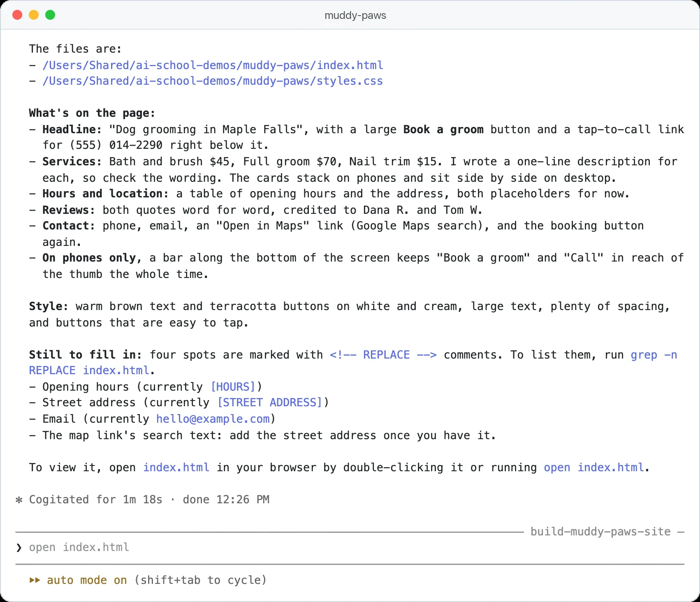
Task: Click the prompt chevron icon
Action: point(19,547)
